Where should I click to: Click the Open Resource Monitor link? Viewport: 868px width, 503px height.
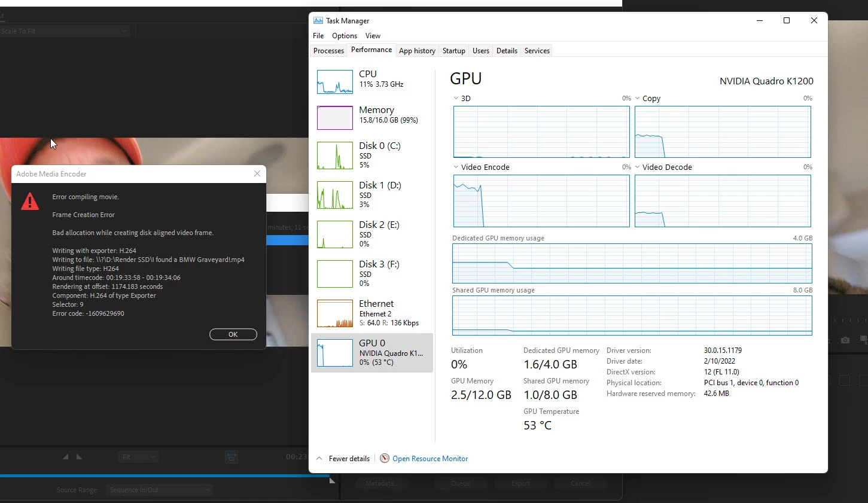[x=430, y=459]
